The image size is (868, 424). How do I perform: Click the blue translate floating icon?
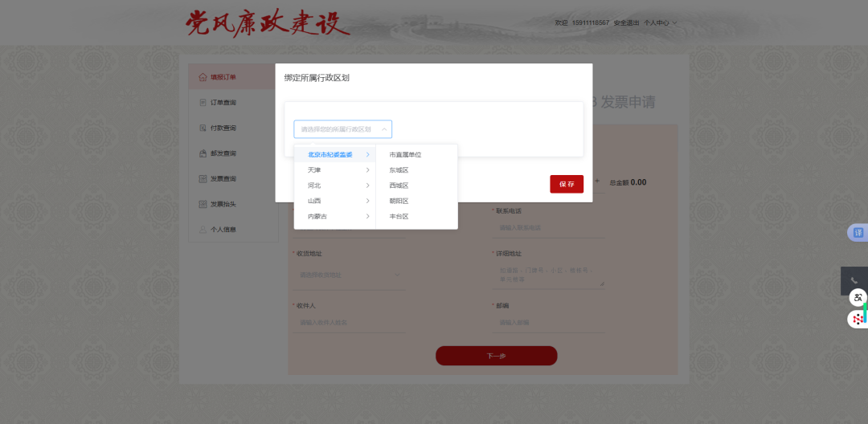(858, 233)
